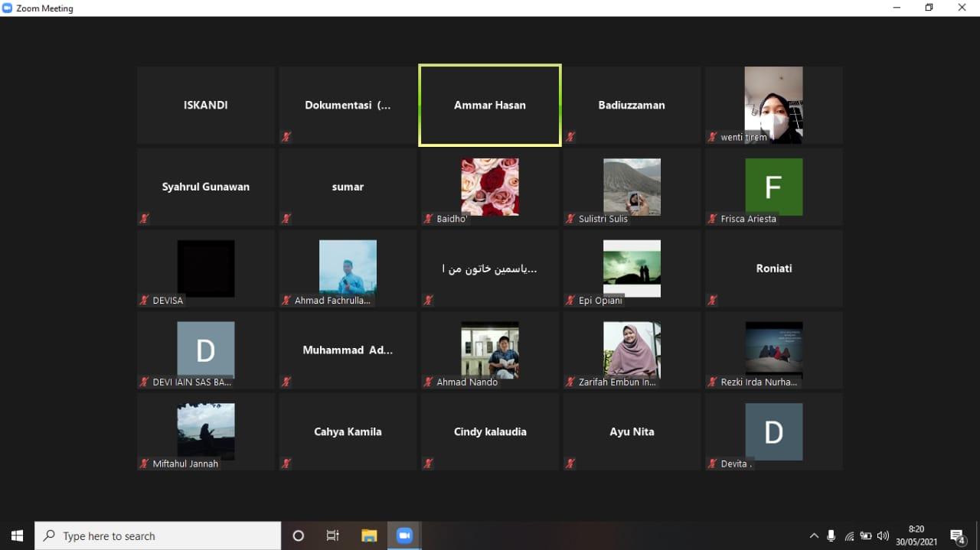Click muted mic icon beside Ahmad Fachrulla
Screen dimensions: 980x550
(286, 301)
